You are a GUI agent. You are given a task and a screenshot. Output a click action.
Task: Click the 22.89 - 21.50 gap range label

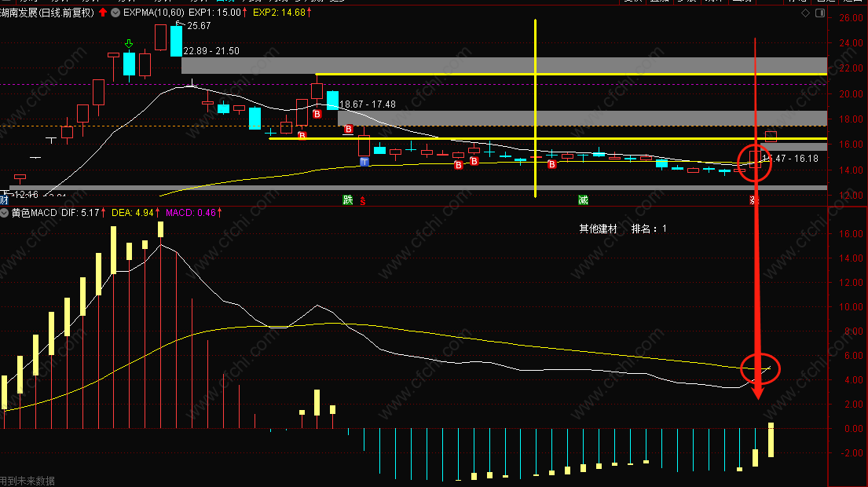(211, 51)
